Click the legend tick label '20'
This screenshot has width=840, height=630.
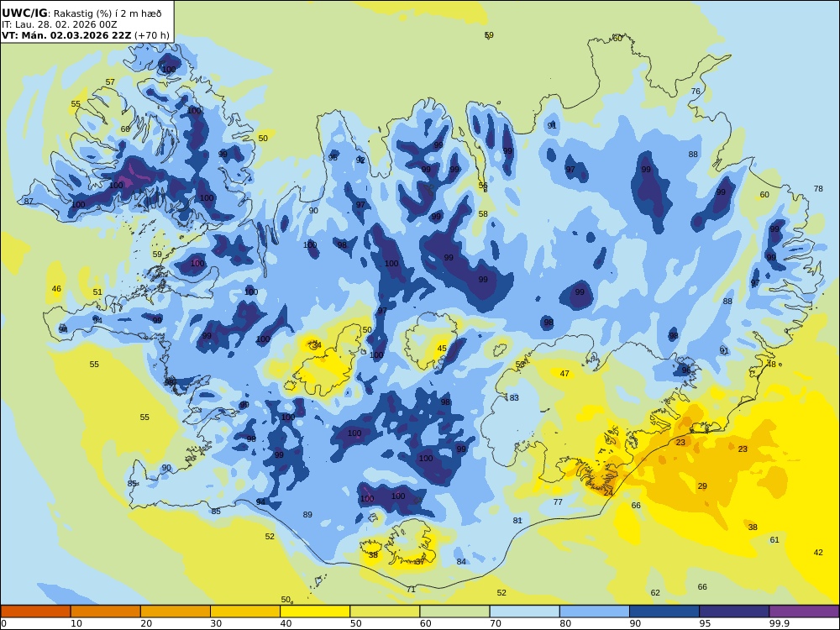(x=146, y=623)
